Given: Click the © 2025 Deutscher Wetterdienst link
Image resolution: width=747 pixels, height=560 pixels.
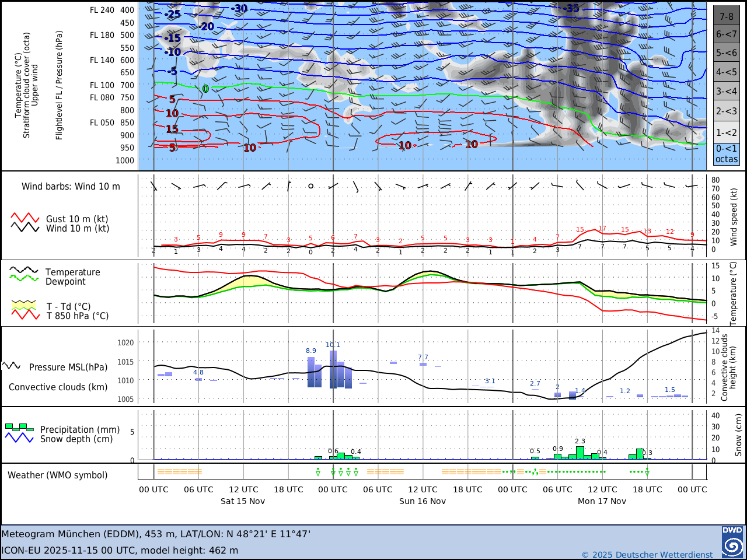Looking at the screenshot, I should coord(647,554).
